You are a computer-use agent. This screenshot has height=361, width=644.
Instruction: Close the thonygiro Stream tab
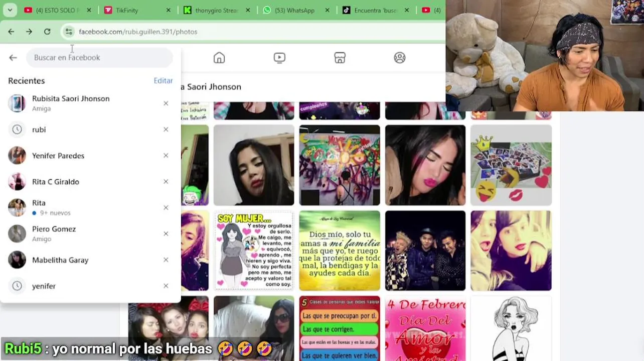click(x=247, y=10)
